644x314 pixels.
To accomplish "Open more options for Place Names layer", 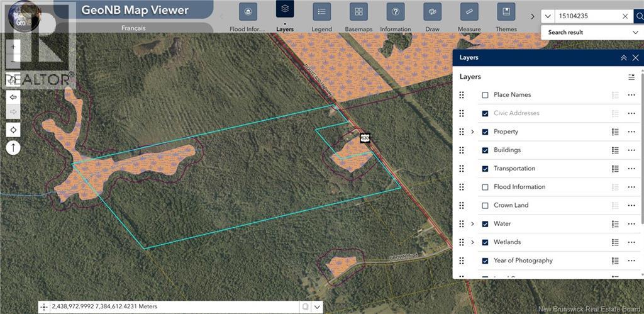I will [631, 95].
